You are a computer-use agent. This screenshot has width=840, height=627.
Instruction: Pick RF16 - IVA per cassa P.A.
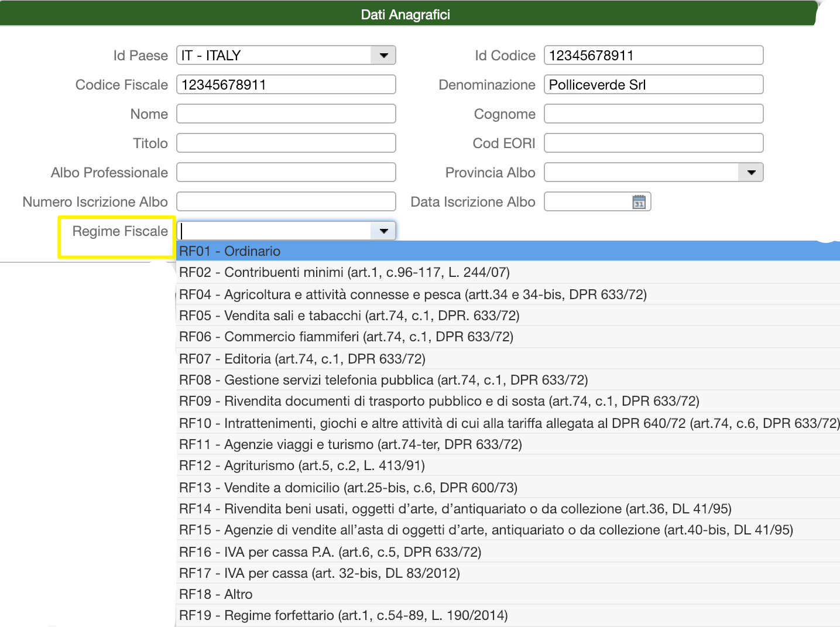508,552
